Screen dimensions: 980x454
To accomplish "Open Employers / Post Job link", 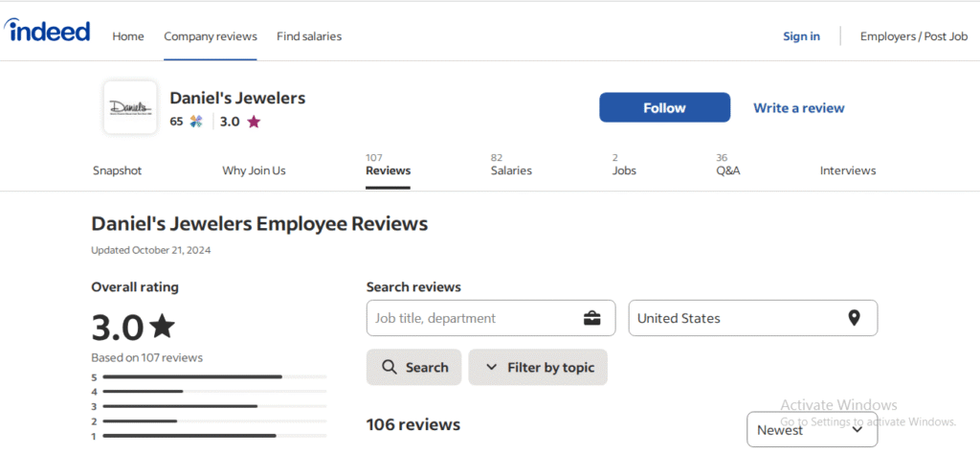I will [914, 36].
